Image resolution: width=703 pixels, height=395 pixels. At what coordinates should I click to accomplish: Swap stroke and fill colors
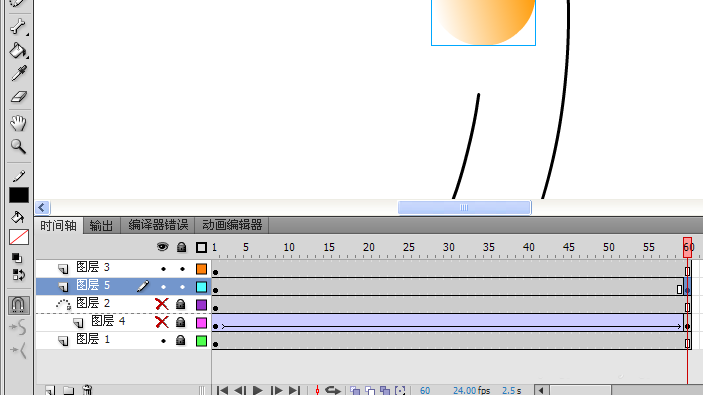[x=18, y=275]
